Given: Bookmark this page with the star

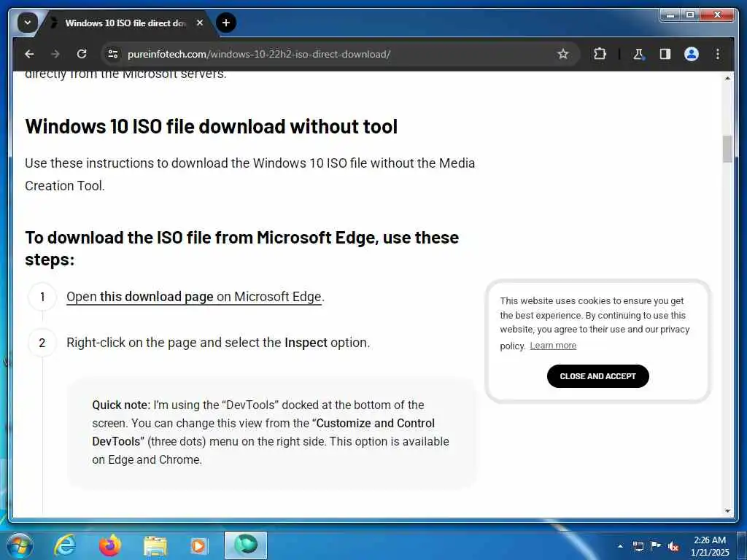Looking at the screenshot, I should click(563, 54).
